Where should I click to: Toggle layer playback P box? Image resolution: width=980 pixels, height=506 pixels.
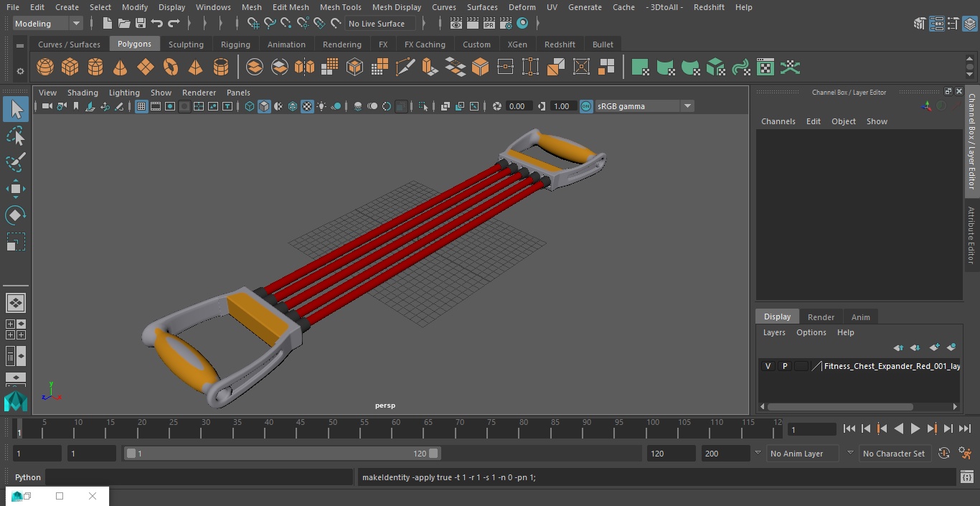point(785,366)
